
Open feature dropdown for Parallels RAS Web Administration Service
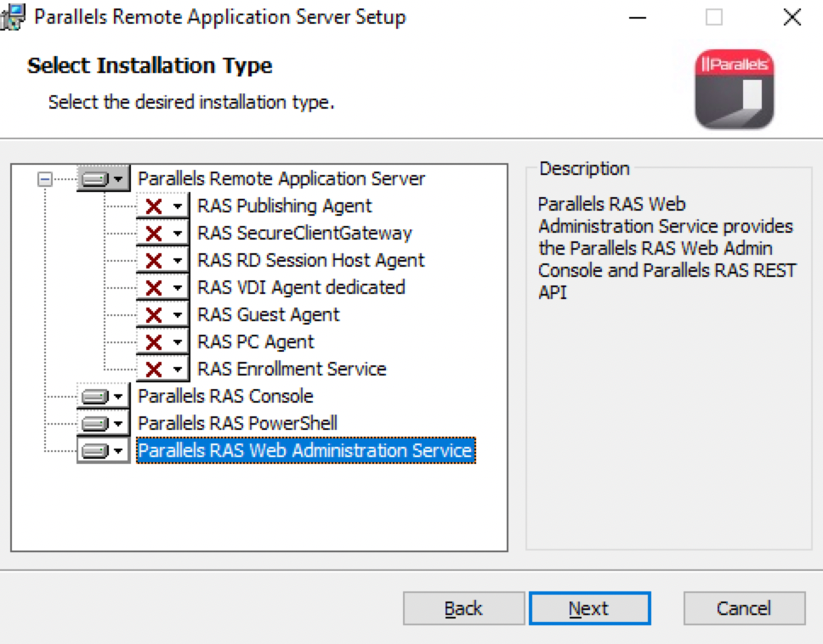pyautogui.click(x=104, y=451)
